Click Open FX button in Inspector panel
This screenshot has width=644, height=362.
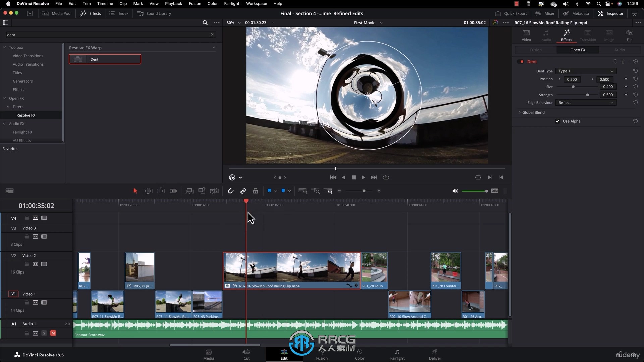coord(578,50)
